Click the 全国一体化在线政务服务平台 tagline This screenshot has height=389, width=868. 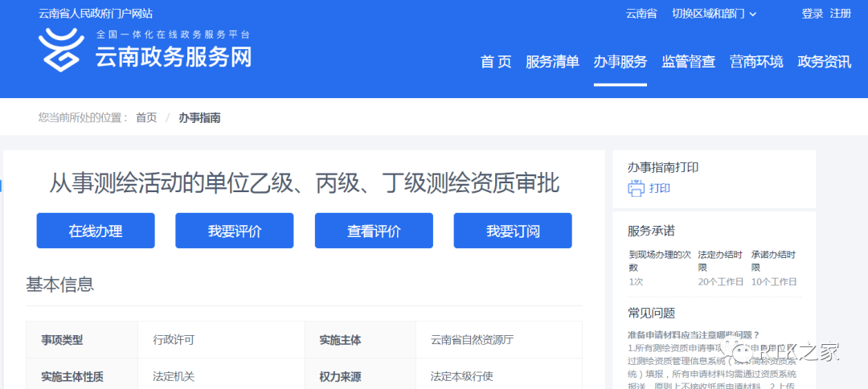[174, 35]
